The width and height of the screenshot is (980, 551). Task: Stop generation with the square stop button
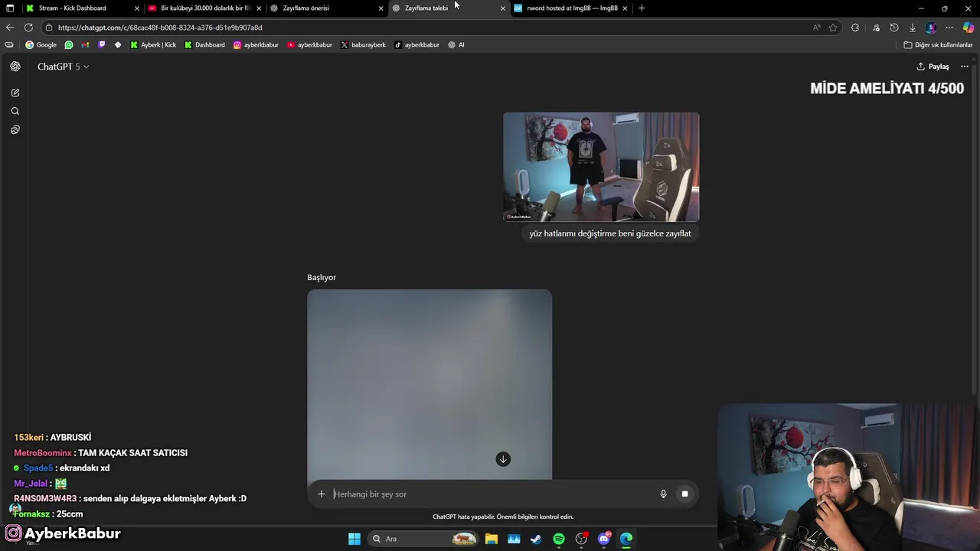pyautogui.click(x=684, y=494)
